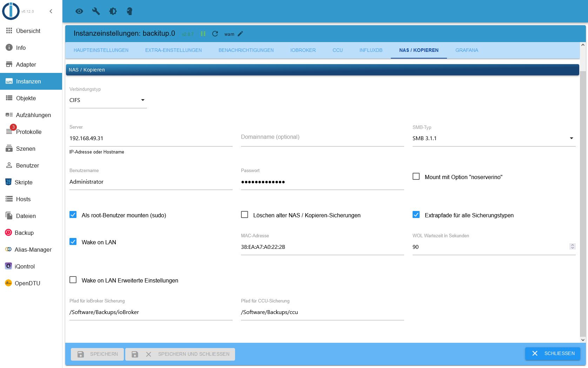Image resolution: width=588 pixels, height=368 pixels.
Task: Close the settings with the Schließen button
Action: click(553, 353)
